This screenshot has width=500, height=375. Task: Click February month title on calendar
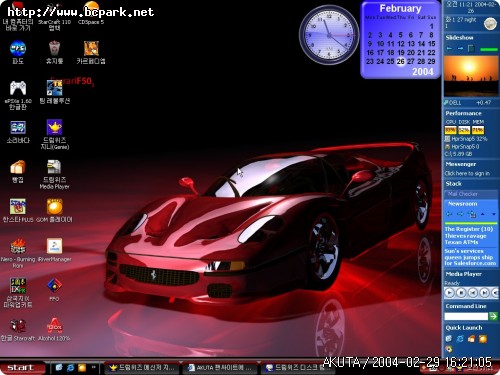point(400,8)
